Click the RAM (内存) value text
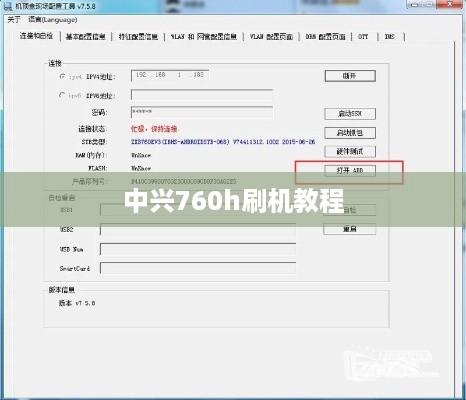 coord(141,155)
